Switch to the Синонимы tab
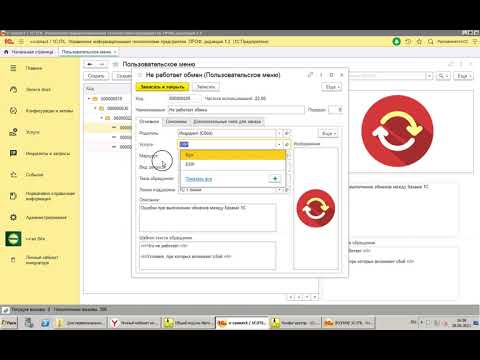 [x=176, y=122]
